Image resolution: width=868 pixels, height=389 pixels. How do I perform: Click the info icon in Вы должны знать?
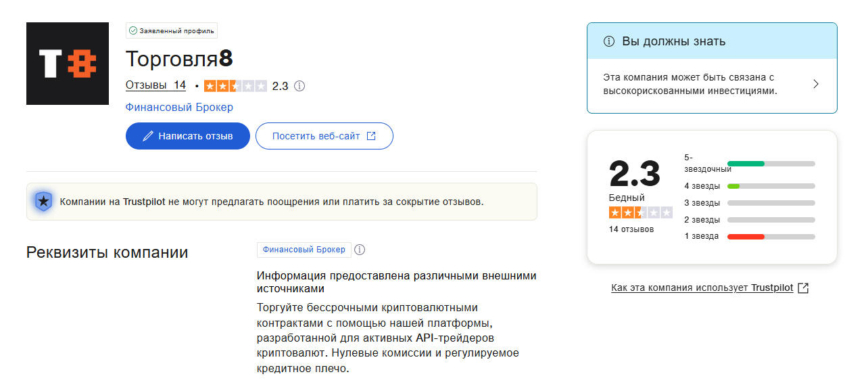[x=609, y=41]
